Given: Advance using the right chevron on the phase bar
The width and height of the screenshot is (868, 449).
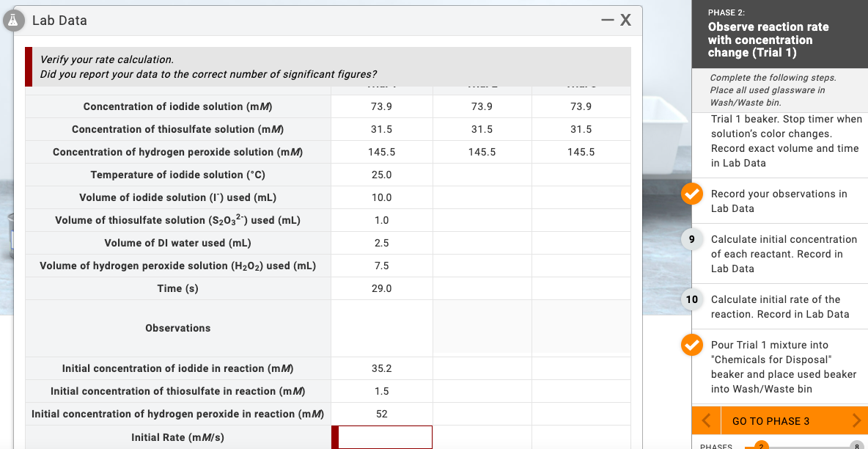Looking at the screenshot, I should pyautogui.click(x=856, y=420).
